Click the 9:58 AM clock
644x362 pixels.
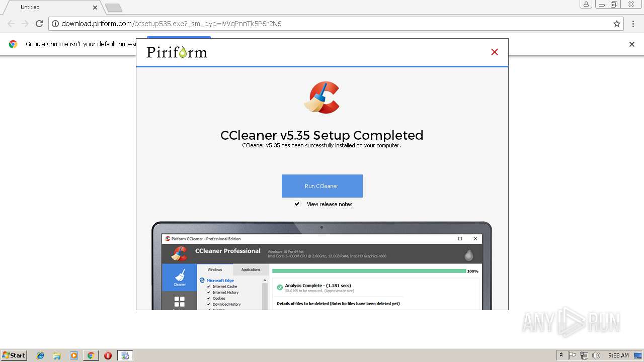(618, 355)
